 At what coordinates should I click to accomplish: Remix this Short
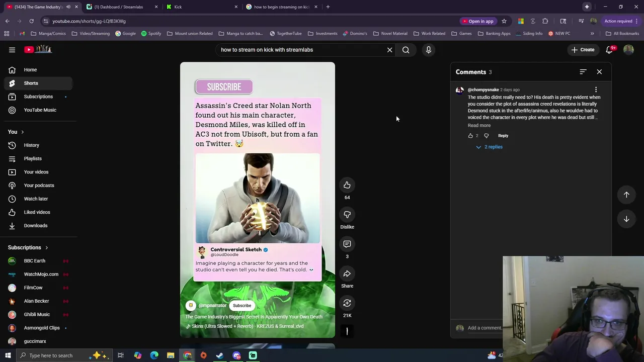tap(347, 303)
